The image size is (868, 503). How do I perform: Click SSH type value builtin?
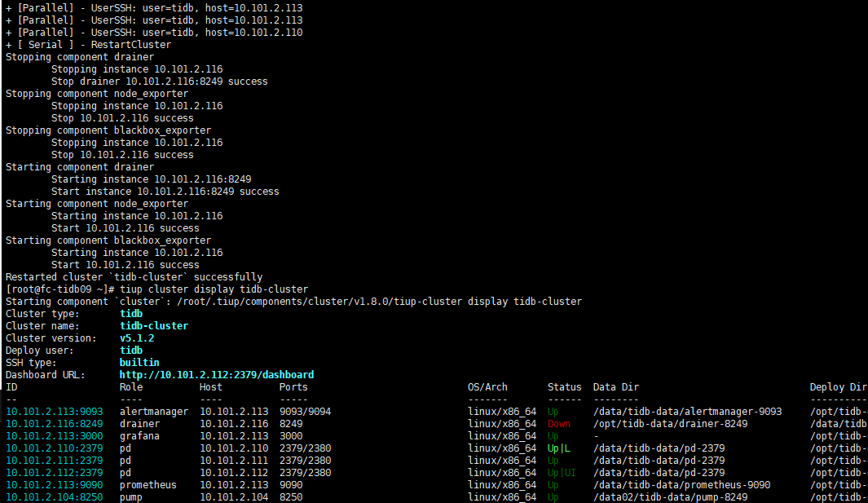(x=139, y=362)
